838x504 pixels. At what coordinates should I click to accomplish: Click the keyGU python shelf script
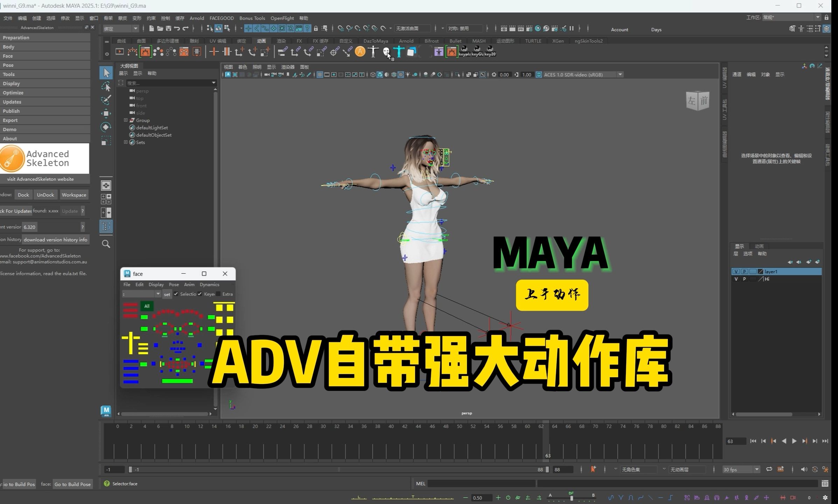tap(477, 51)
